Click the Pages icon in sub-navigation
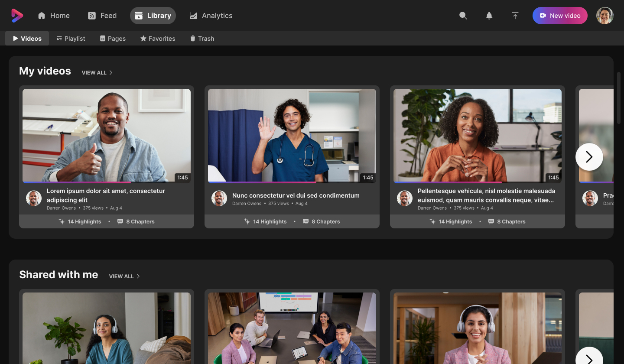This screenshot has height=364, width=624. tap(103, 39)
